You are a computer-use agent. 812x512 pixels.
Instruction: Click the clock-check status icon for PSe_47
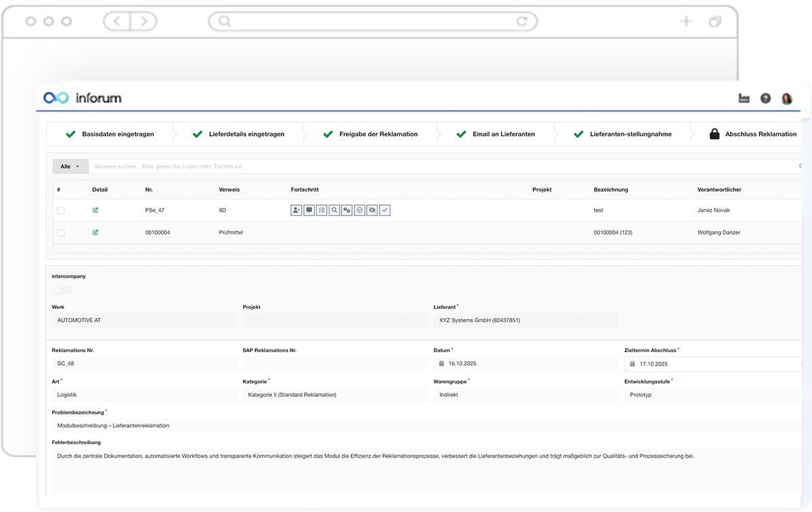(359, 210)
